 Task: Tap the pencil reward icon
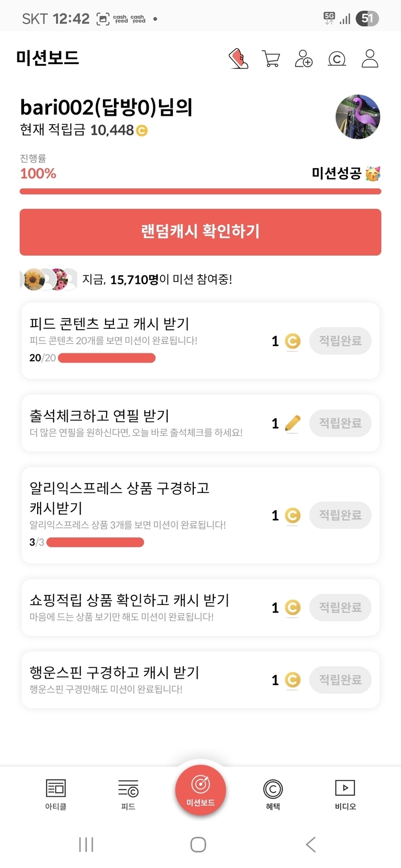click(x=292, y=423)
